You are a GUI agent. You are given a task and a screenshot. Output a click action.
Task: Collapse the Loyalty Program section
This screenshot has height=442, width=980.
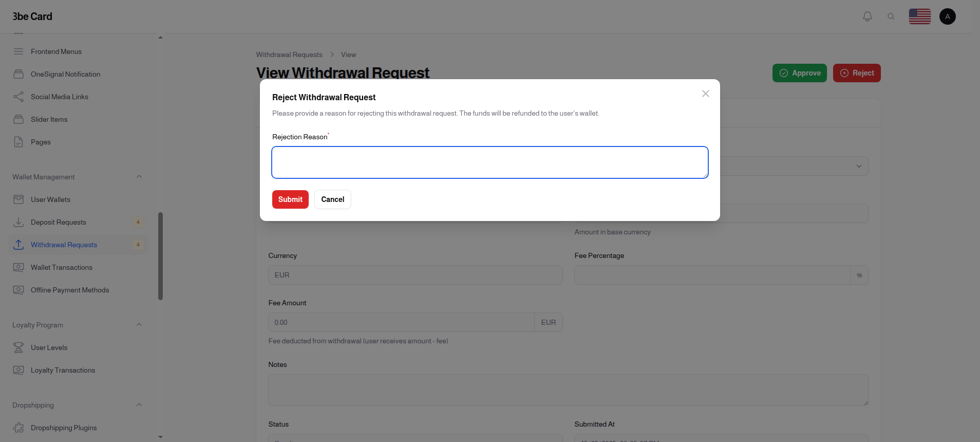point(139,325)
